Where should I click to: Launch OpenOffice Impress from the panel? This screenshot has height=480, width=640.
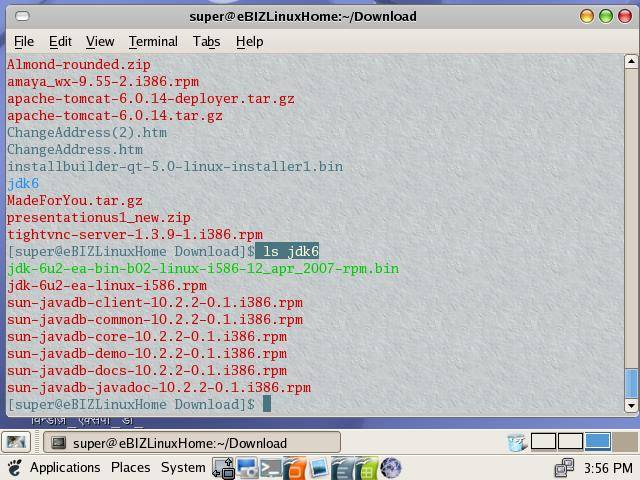tap(294, 467)
